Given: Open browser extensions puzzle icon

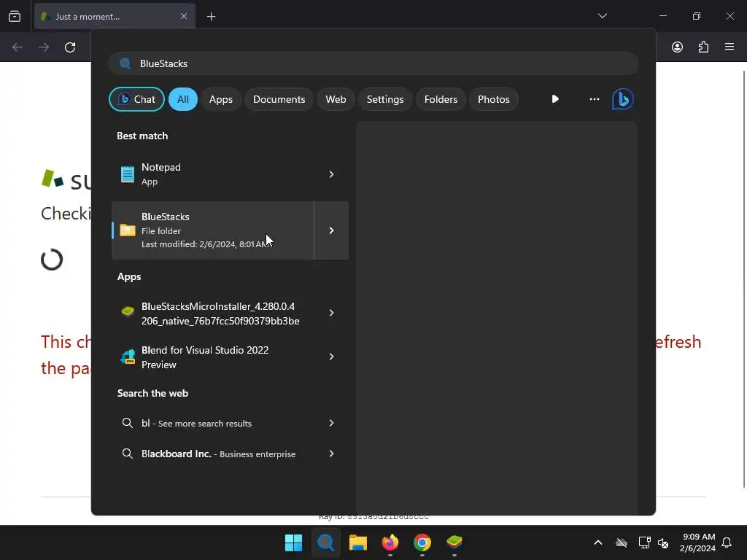Looking at the screenshot, I should click(703, 47).
